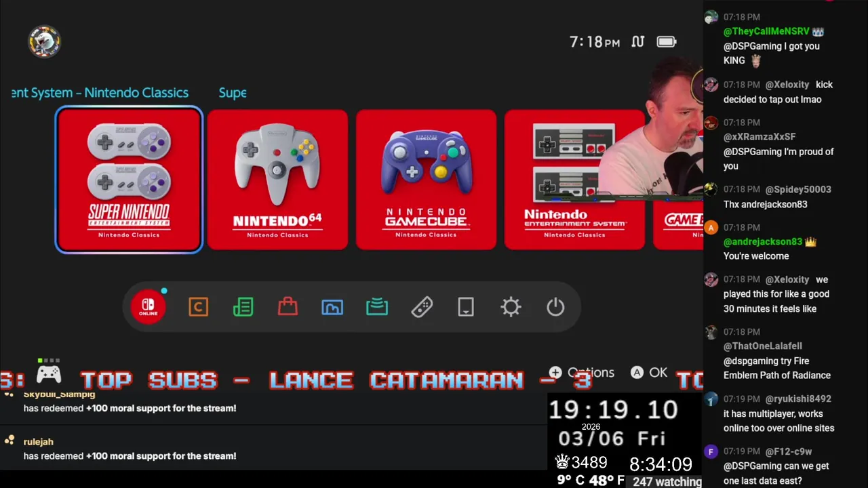
Task: Click the 3489 crown counter
Action: click(581, 463)
